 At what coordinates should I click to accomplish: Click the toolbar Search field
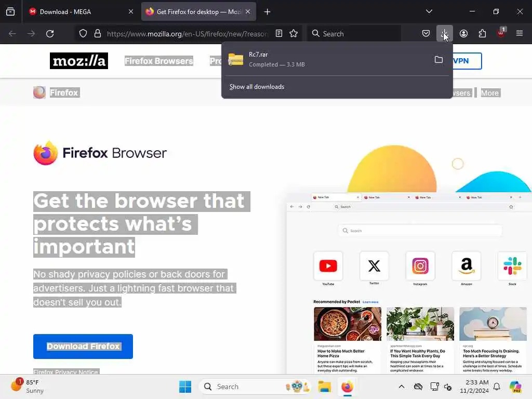(354, 34)
